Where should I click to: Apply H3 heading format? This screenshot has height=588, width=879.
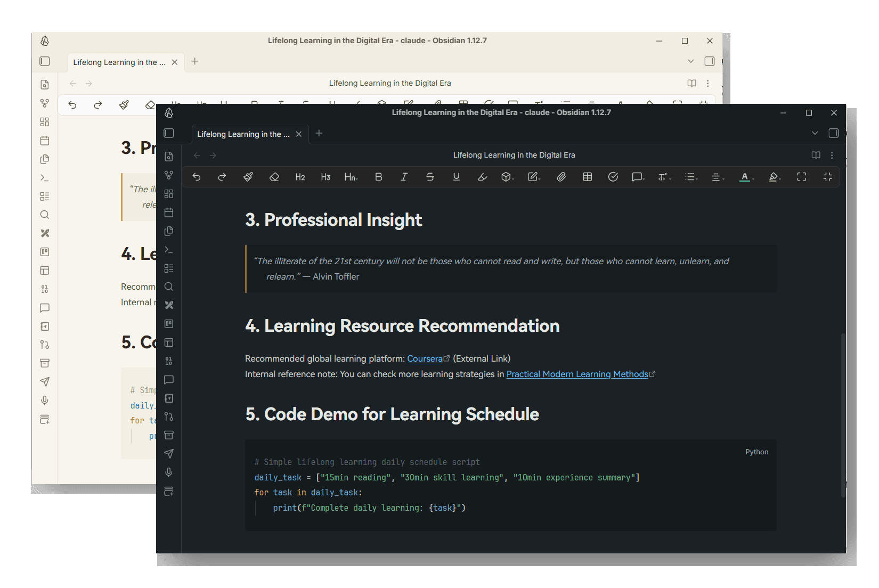[x=326, y=177]
